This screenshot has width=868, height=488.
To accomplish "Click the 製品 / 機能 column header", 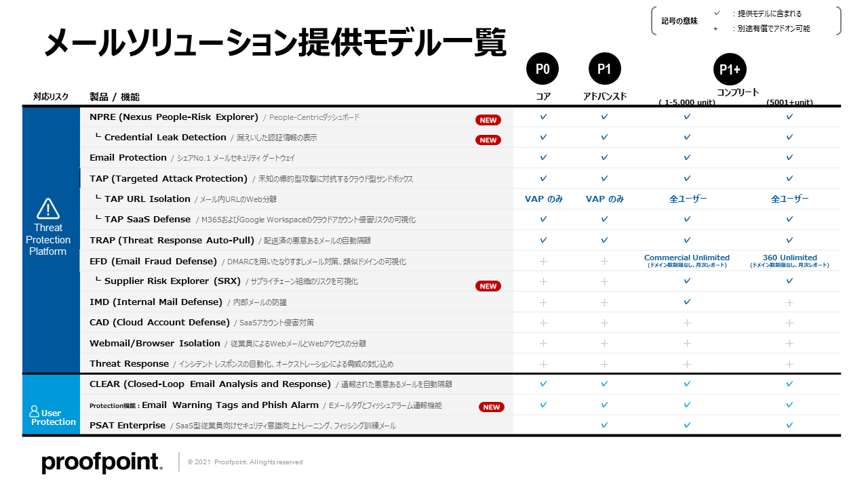I will 115,97.
